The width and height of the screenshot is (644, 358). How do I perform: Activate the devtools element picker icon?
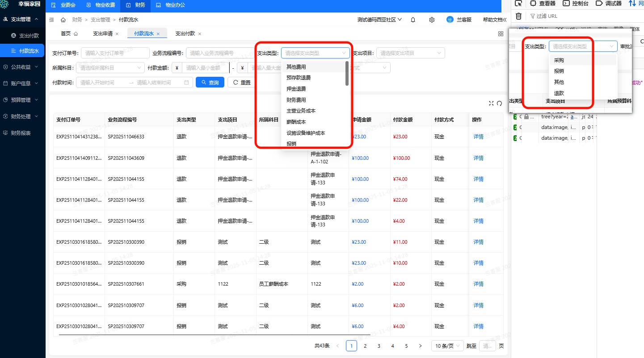(518, 3)
